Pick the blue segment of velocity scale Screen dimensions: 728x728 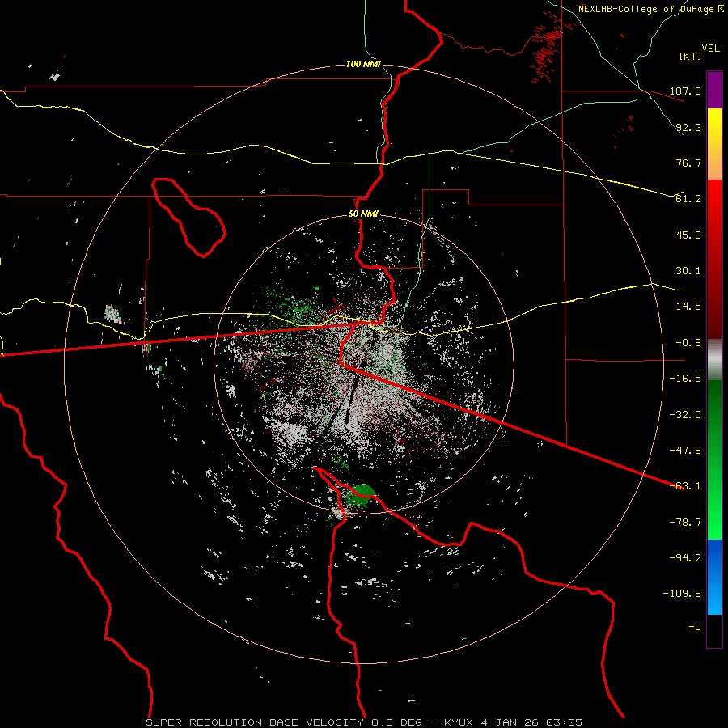(714, 577)
